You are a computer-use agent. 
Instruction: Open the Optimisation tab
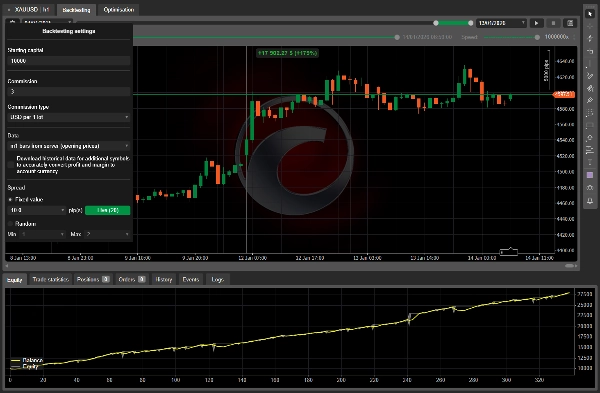click(119, 10)
